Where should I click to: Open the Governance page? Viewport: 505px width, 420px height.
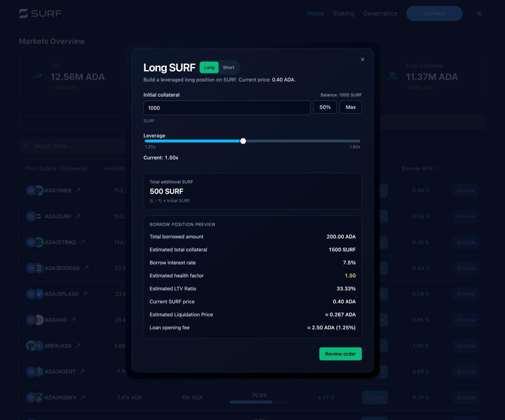(x=380, y=13)
